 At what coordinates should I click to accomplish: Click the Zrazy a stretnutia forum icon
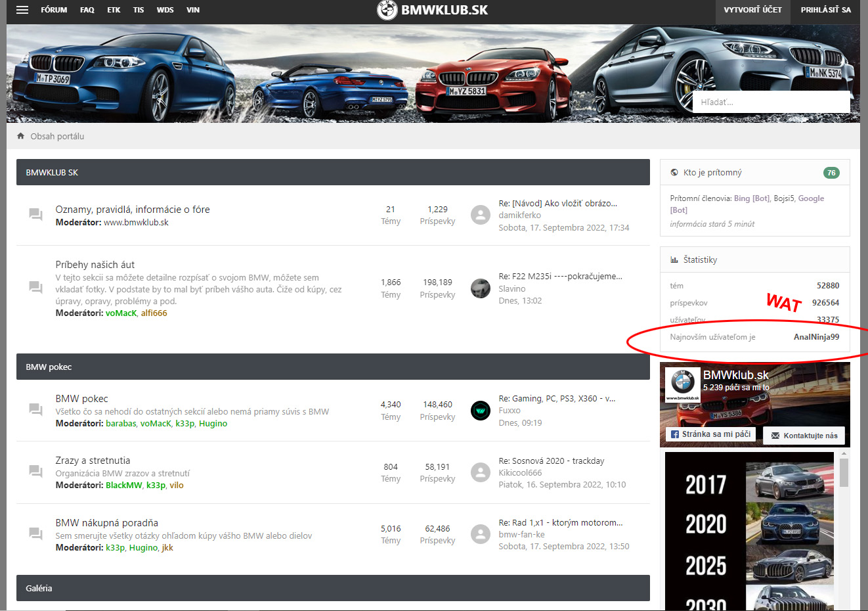35,472
